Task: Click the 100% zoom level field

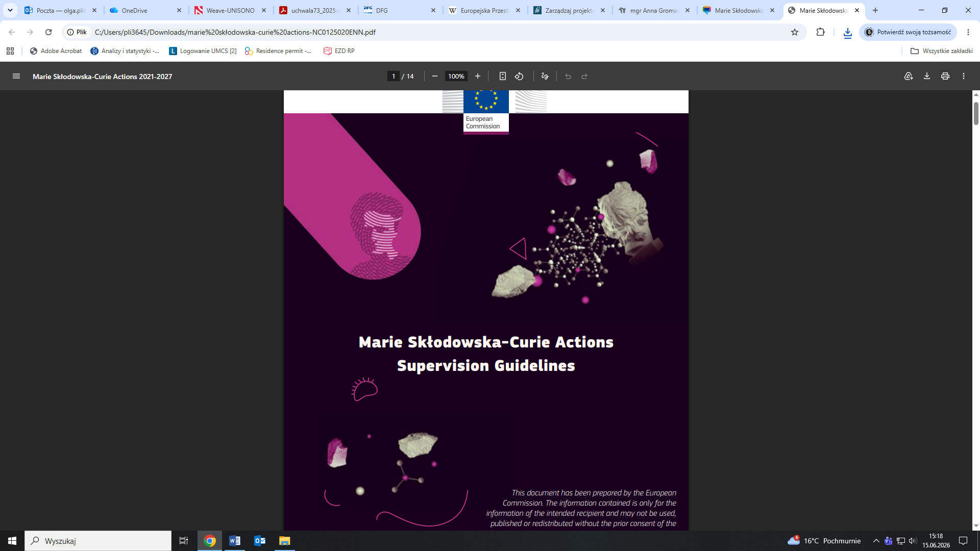Action: click(456, 77)
